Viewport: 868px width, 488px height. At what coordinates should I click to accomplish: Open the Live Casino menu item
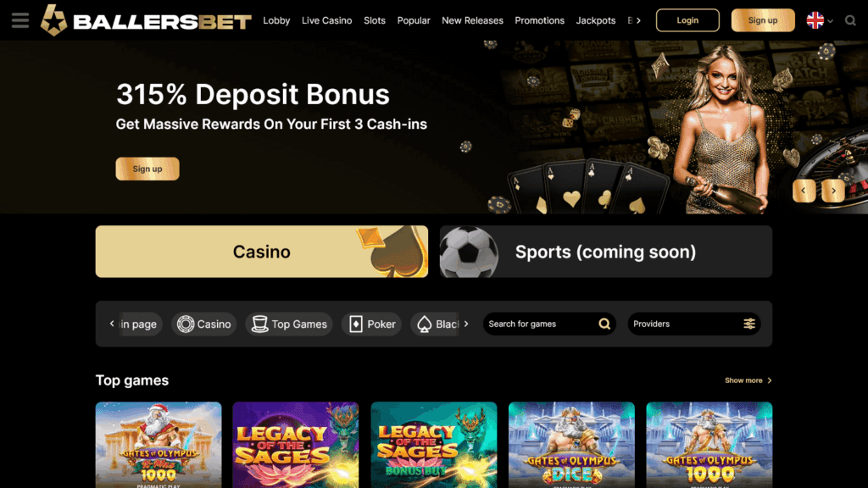point(326,20)
